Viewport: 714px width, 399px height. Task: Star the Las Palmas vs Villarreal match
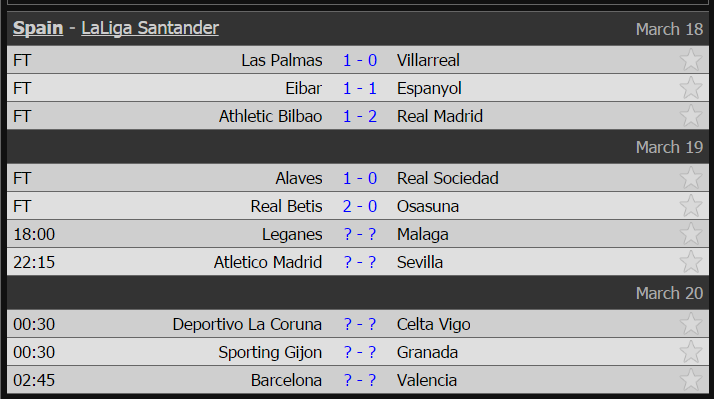pos(690,60)
